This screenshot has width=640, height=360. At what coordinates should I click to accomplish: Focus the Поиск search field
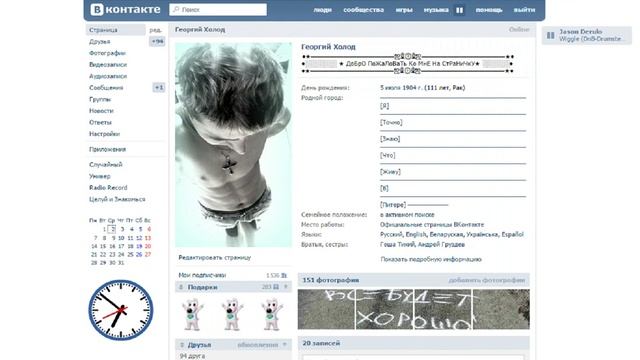(x=218, y=10)
